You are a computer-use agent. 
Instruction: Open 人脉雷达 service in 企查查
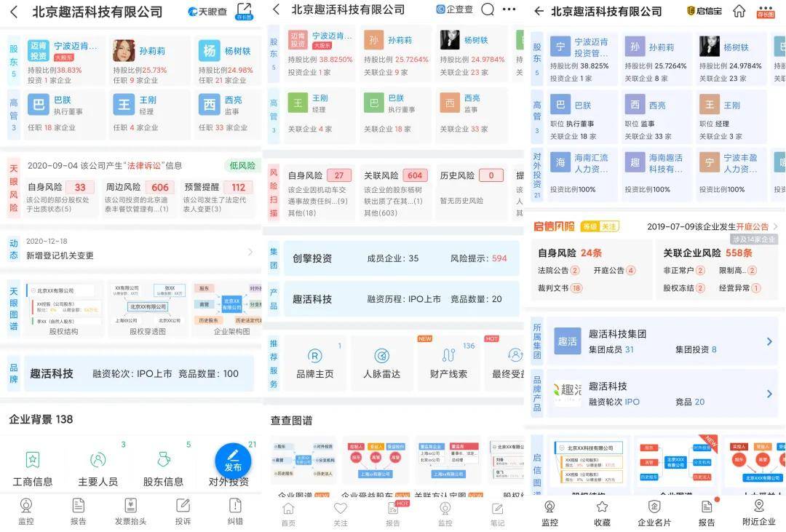pos(382,364)
